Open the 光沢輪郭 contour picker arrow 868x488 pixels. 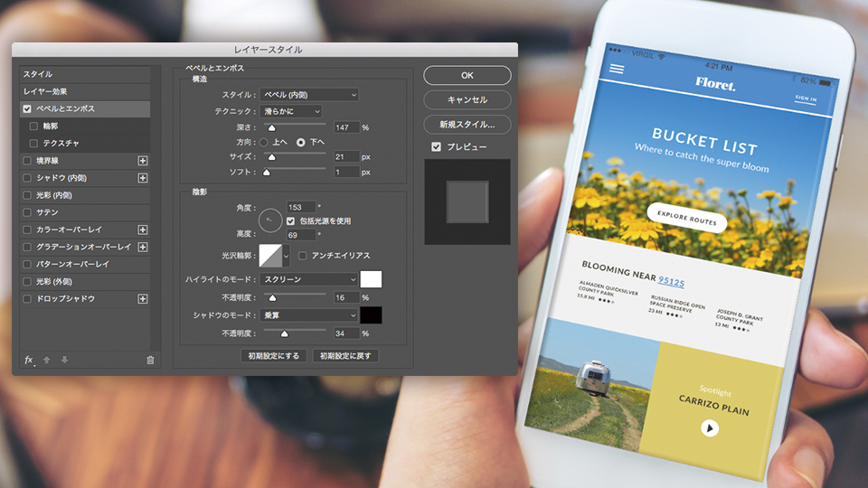click(x=287, y=256)
